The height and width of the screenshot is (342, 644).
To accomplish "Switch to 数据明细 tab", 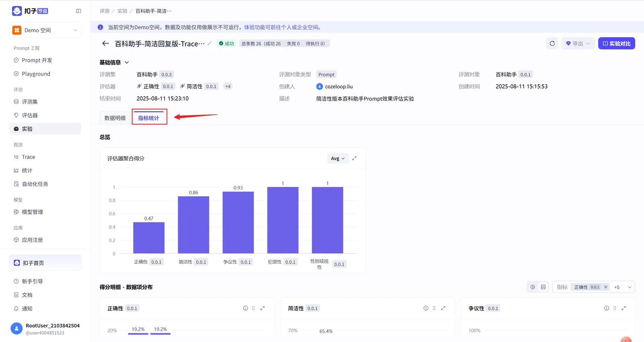I will click(x=115, y=118).
